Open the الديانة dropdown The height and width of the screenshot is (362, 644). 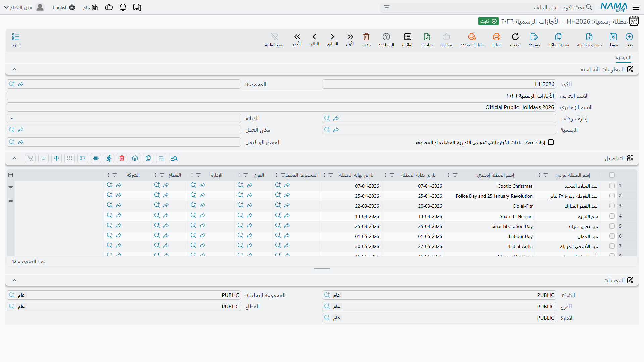[124, 118]
